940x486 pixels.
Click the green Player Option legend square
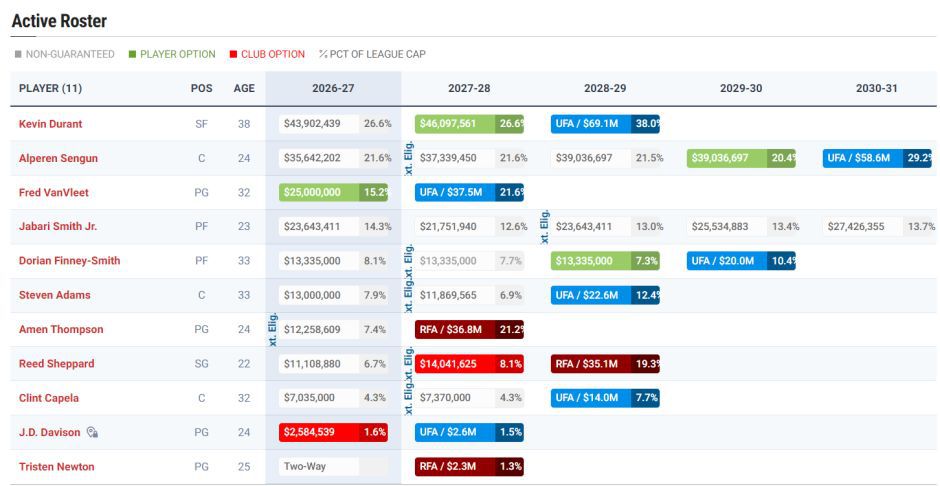pos(132,55)
